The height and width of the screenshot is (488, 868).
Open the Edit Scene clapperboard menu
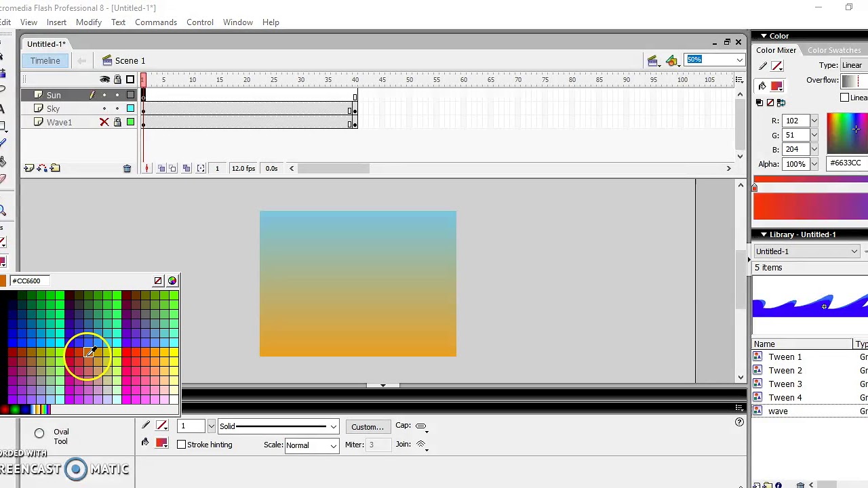pos(653,61)
